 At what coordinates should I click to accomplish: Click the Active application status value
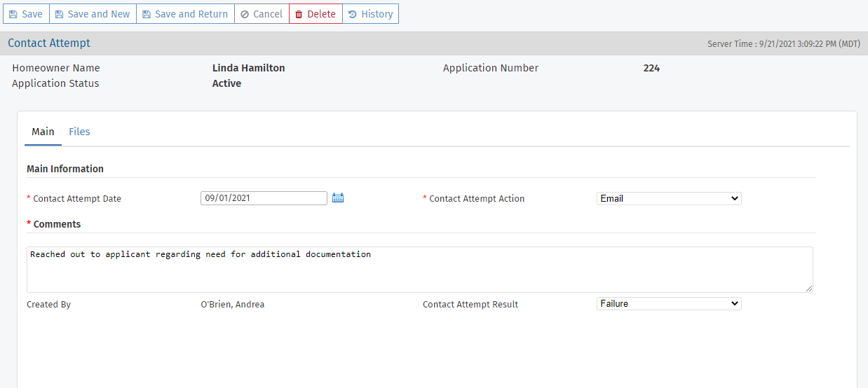coord(226,83)
